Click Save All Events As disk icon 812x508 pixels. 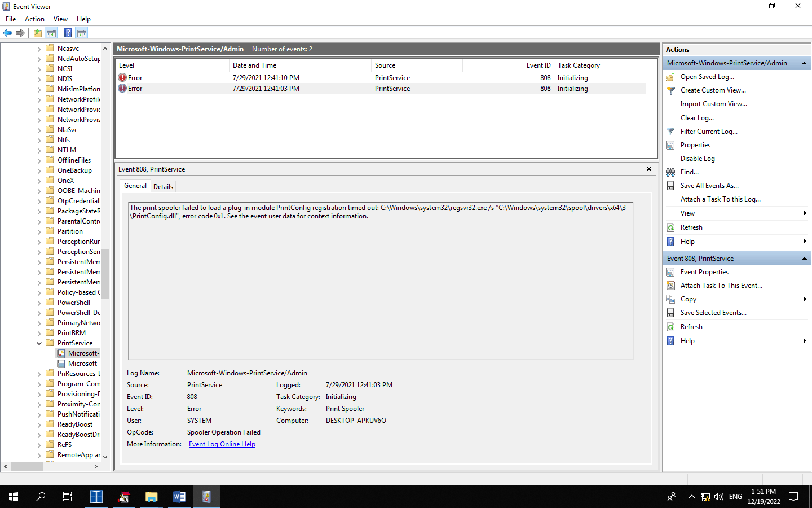670,186
